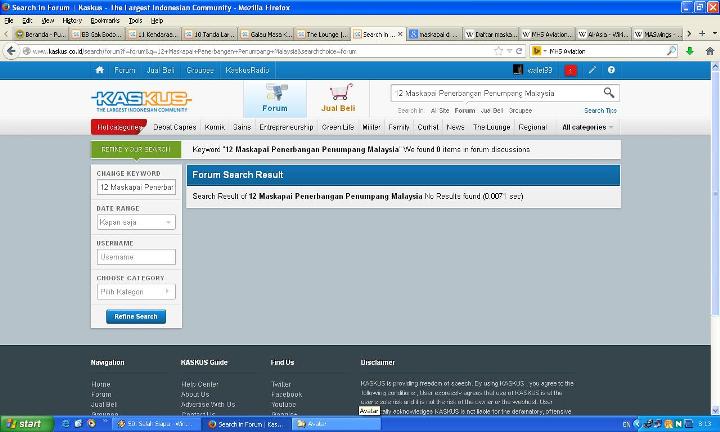Search in All Site option
The width and height of the screenshot is (720, 432).
pos(440,111)
